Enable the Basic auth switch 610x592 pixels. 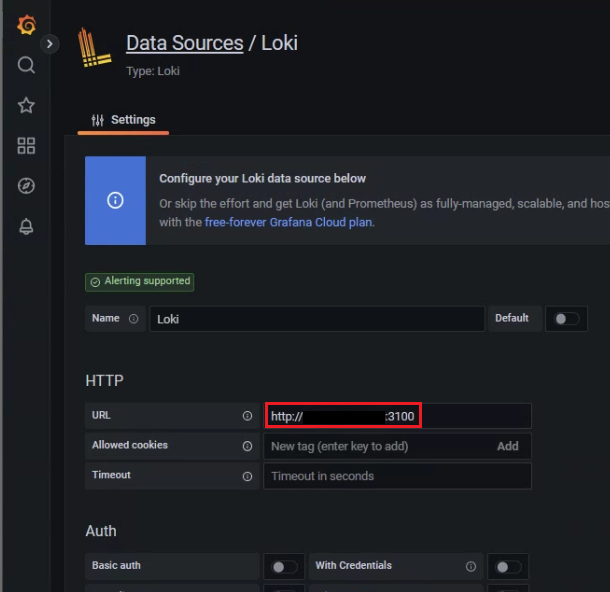click(285, 567)
